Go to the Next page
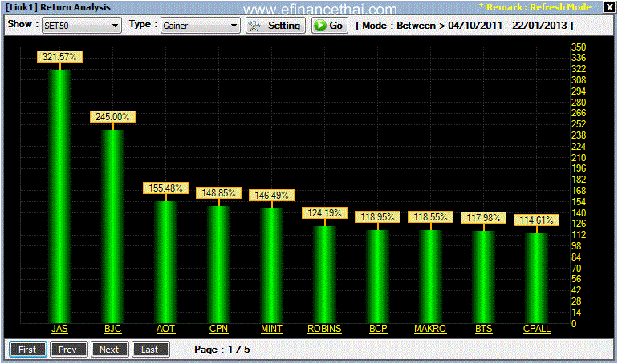This screenshot has width=618, height=364. (109, 350)
